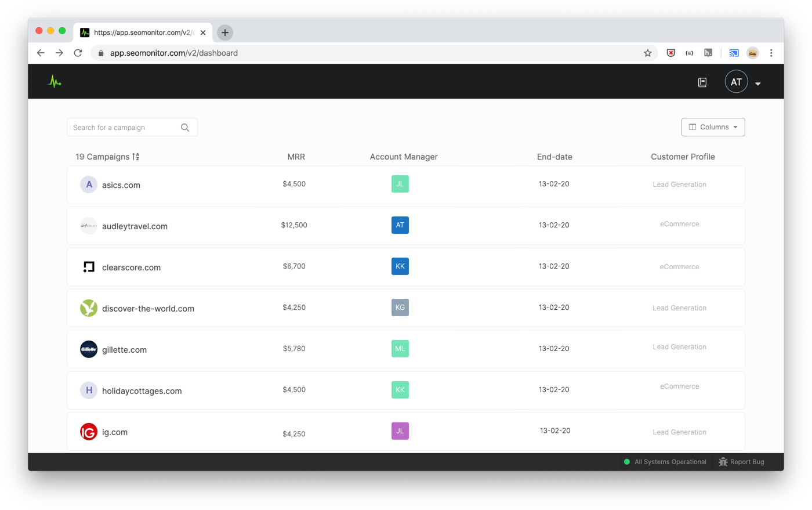812x510 pixels.
Task: Click the cast screen extension icon
Action: click(734, 53)
